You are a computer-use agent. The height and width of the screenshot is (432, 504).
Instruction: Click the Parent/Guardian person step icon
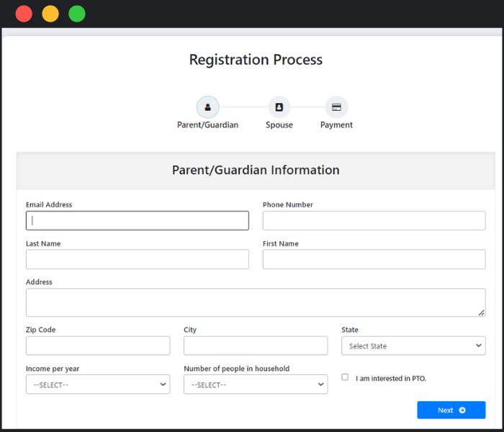tap(207, 107)
